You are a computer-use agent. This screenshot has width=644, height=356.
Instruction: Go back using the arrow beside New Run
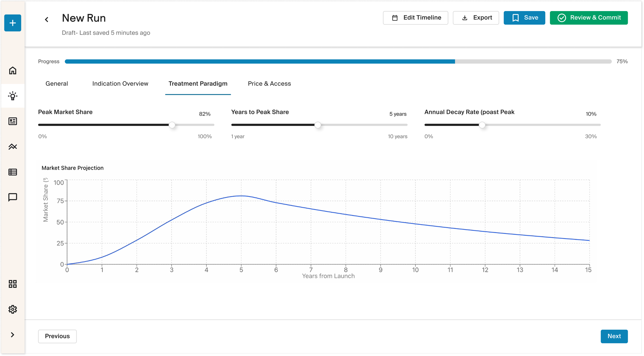point(47,20)
